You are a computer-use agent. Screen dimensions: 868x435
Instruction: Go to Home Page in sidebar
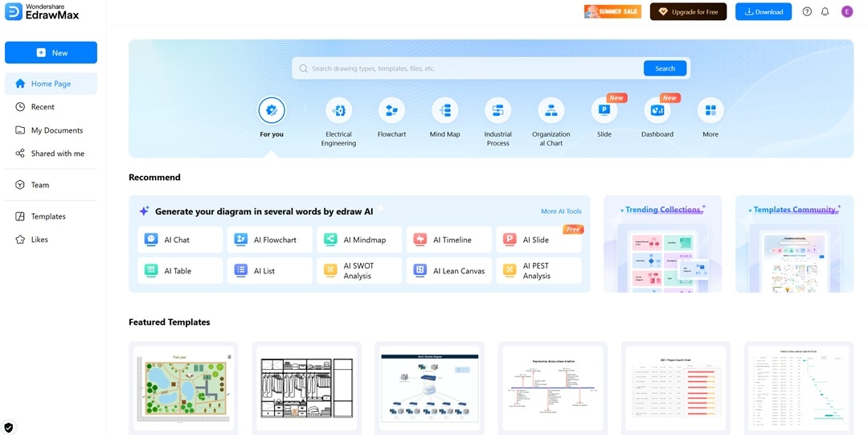pyautogui.click(x=51, y=84)
